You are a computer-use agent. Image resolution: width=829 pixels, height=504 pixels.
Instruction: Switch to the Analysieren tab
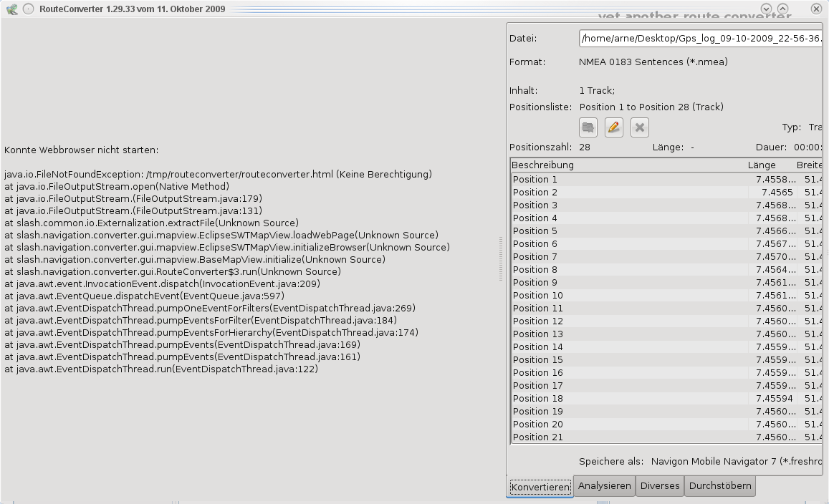click(x=604, y=486)
